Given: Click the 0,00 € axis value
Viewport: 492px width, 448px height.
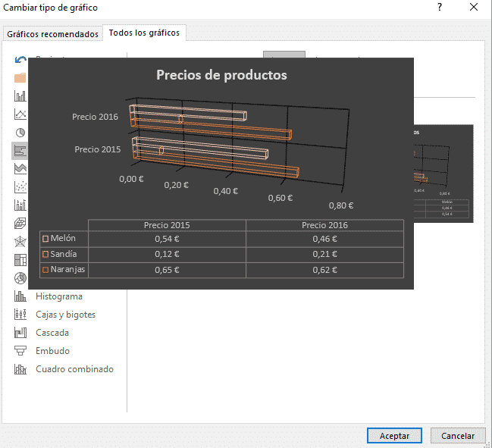Looking at the screenshot, I should click(131, 179).
